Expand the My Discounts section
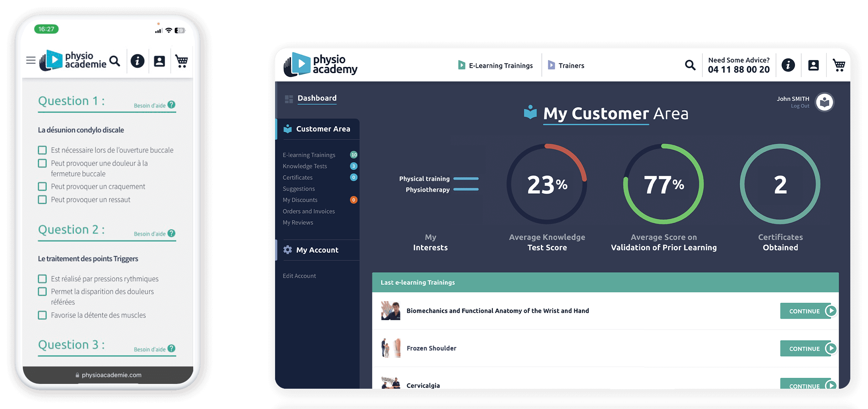Screen dimensions: 868x409 pyautogui.click(x=299, y=199)
